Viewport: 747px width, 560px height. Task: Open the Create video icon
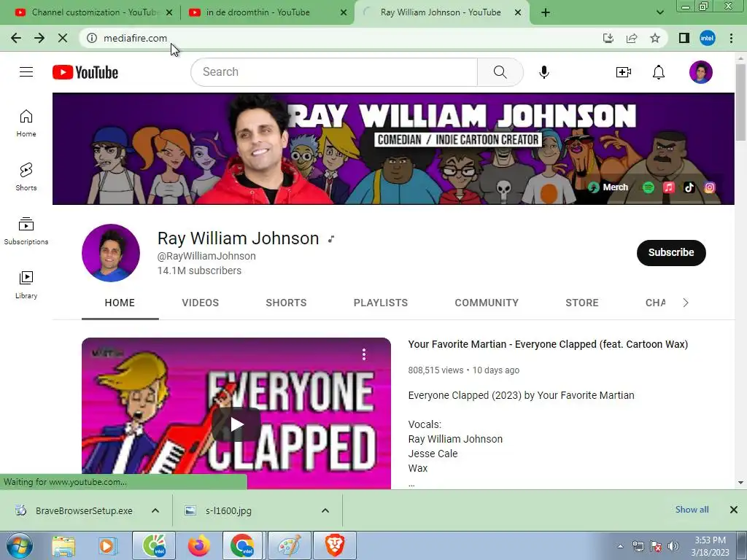(623, 72)
